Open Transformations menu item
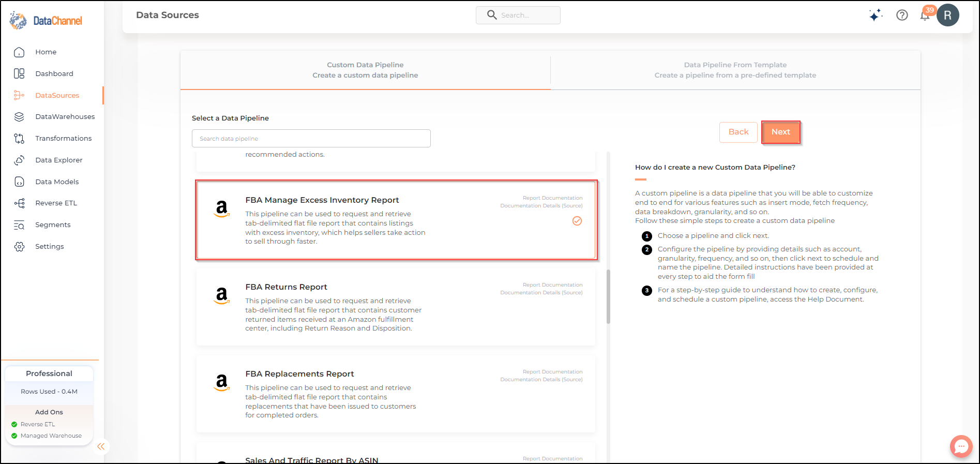The height and width of the screenshot is (464, 980). (64, 139)
